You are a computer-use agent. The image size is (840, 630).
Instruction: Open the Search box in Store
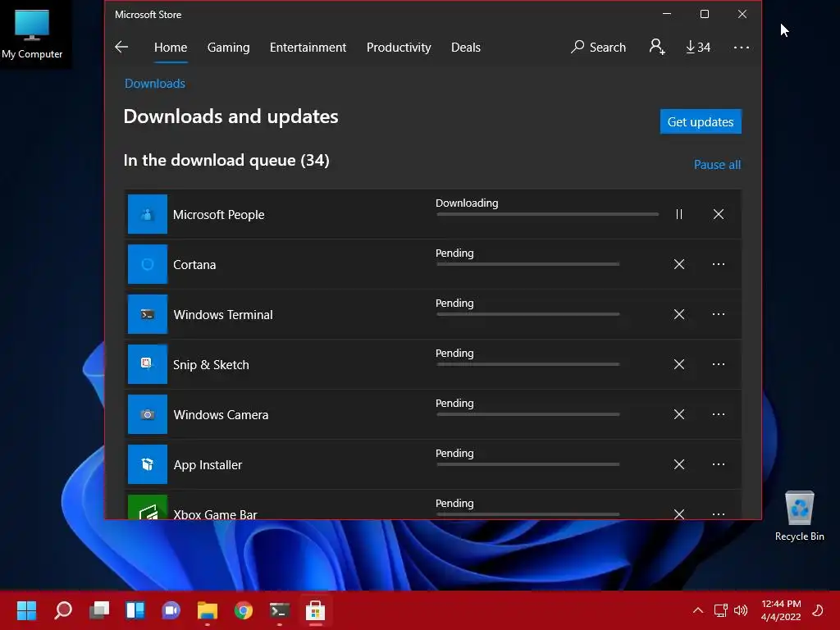(x=598, y=47)
